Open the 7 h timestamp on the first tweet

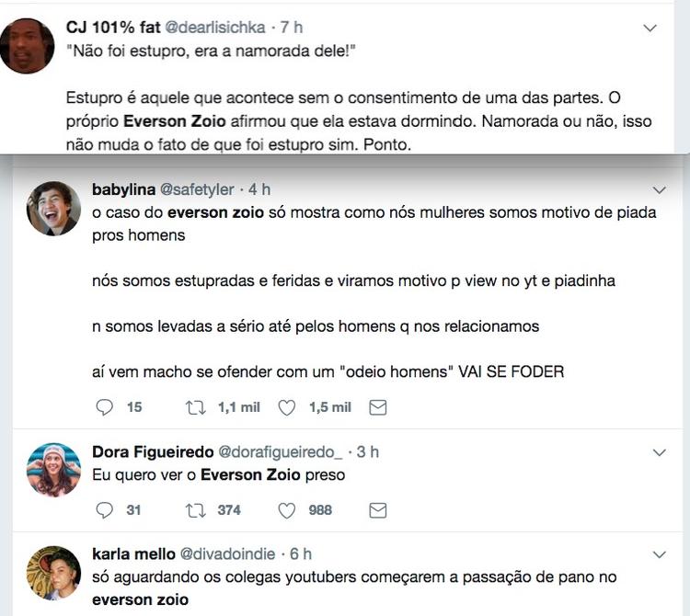tap(292, 28)
